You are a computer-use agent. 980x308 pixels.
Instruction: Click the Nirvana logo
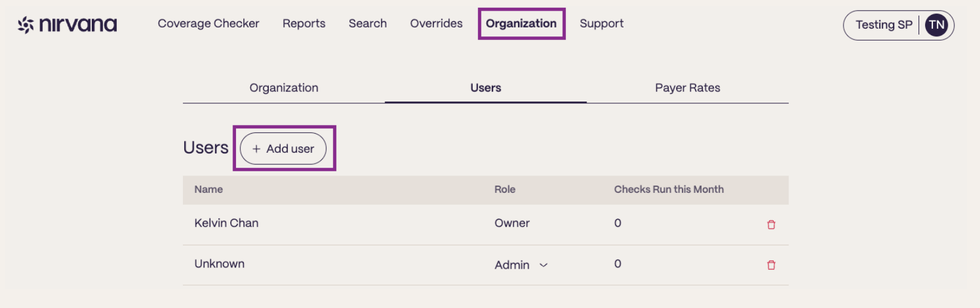click(67, 24)
